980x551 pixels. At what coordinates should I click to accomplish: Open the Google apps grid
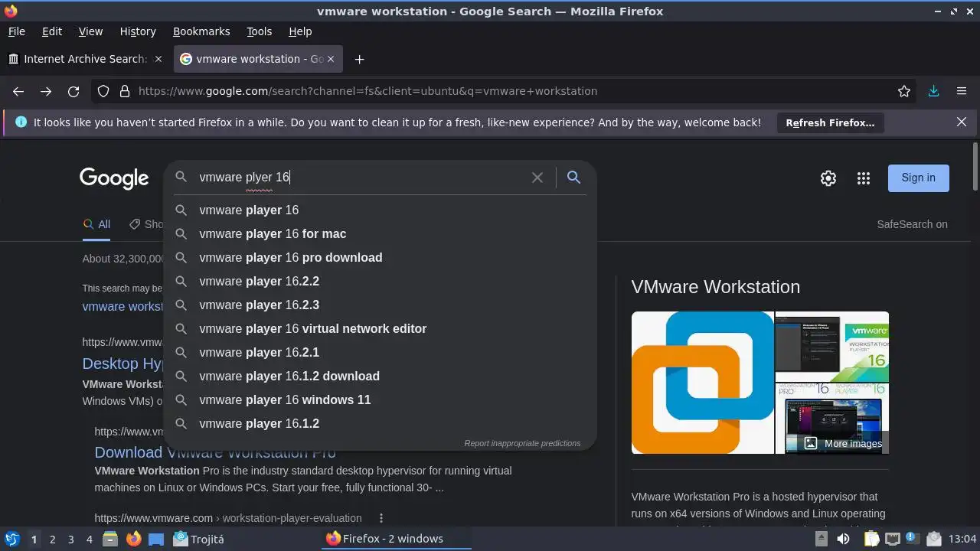(864, 178)
